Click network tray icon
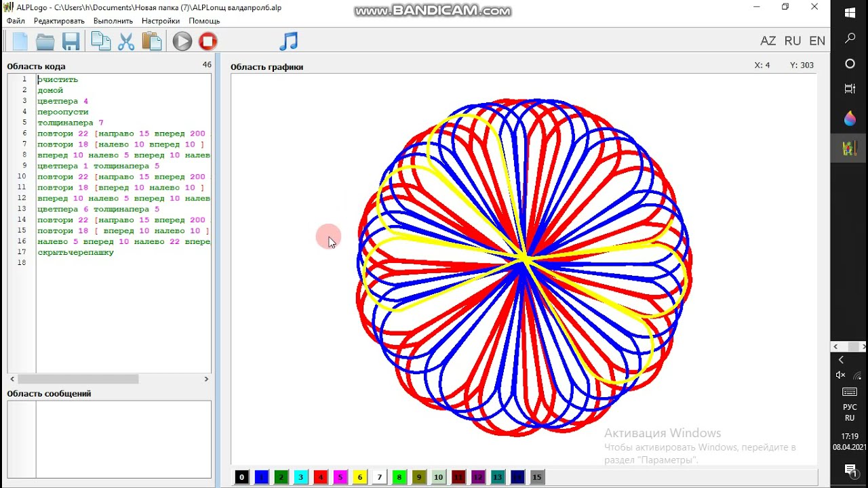Image resolution: width=868 pixels, height=488 pixels. coord(858,375)
